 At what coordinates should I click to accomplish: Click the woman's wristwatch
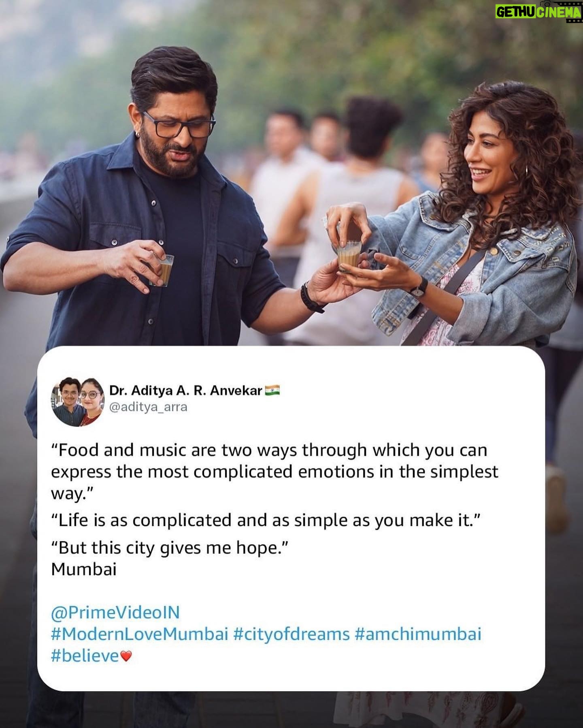click(x=418, y=288)
